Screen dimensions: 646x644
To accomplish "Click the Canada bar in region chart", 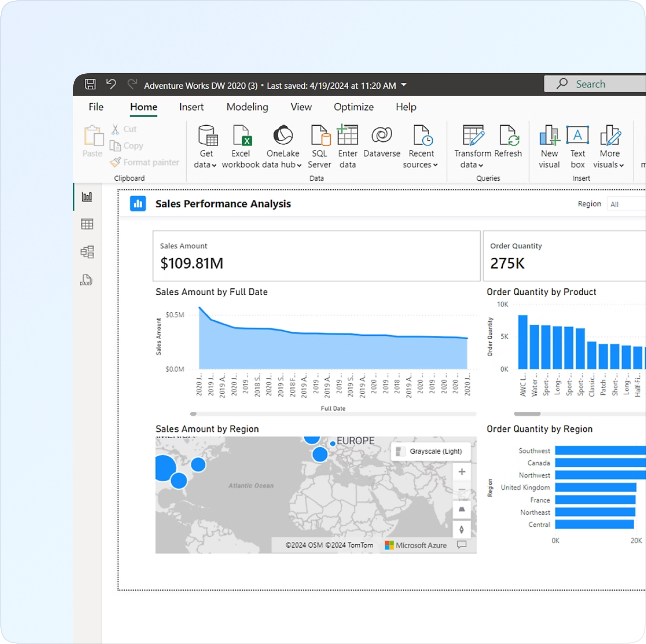I will [x=600, y=463].
